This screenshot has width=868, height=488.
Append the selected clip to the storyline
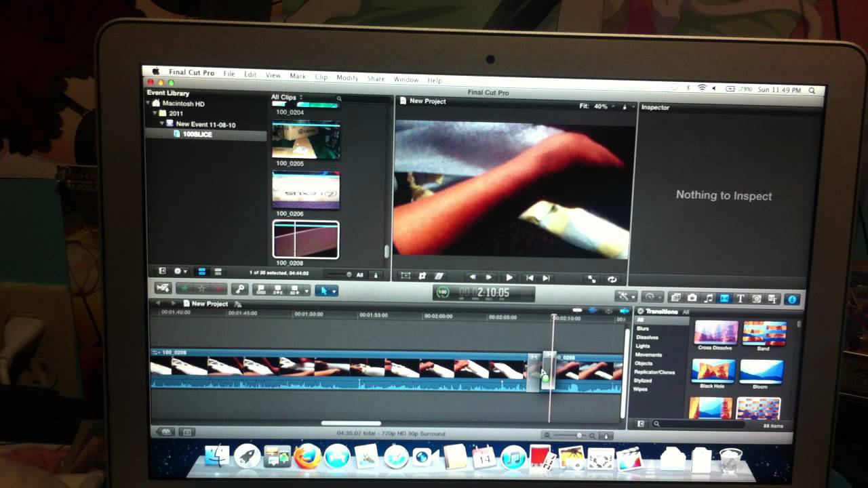(294, 290)
